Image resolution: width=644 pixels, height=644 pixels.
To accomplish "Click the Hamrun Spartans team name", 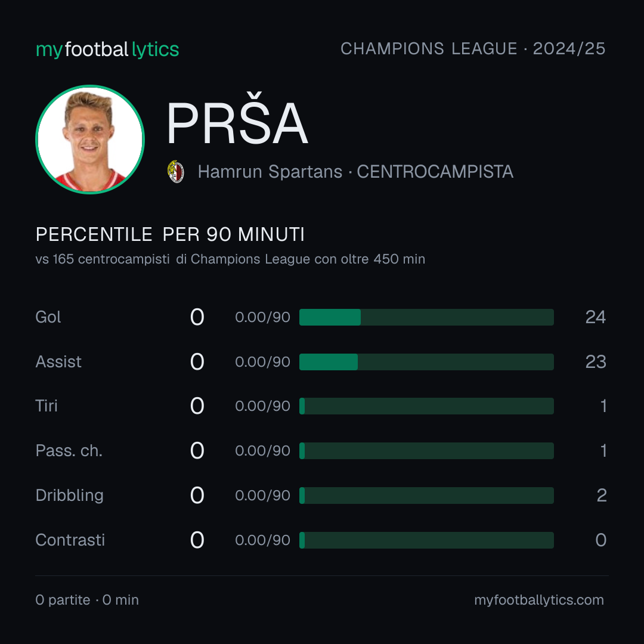I will point(270,172).
